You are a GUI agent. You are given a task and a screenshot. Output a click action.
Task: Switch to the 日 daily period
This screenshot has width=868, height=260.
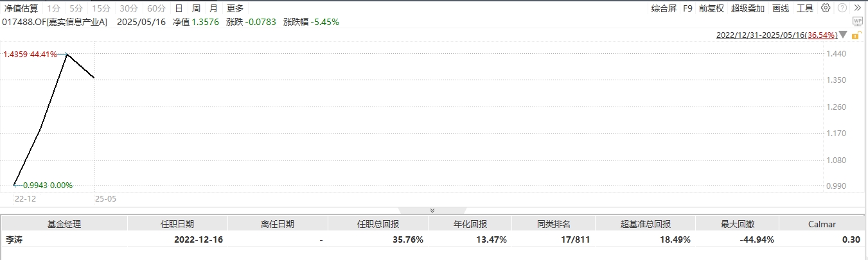pyautogui.click(x=179, y=8)
